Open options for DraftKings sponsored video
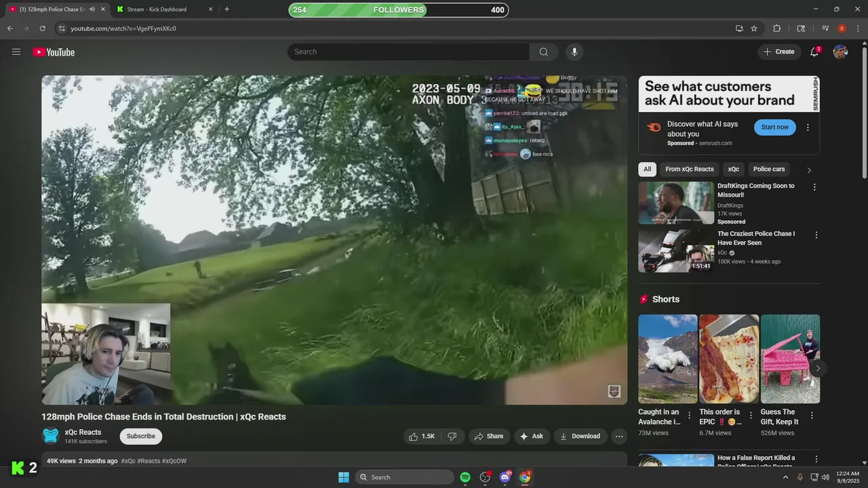Screen dimensions: 868x488 click(814, 187)
